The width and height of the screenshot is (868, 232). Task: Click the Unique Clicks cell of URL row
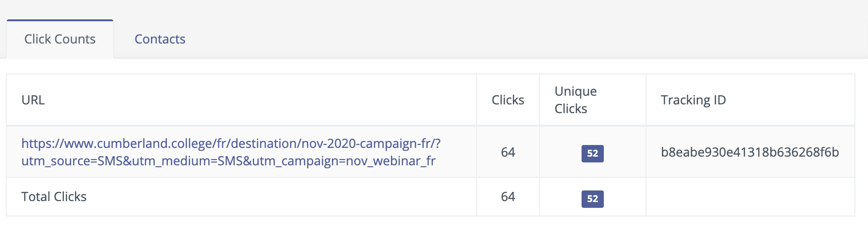[593, 152]
